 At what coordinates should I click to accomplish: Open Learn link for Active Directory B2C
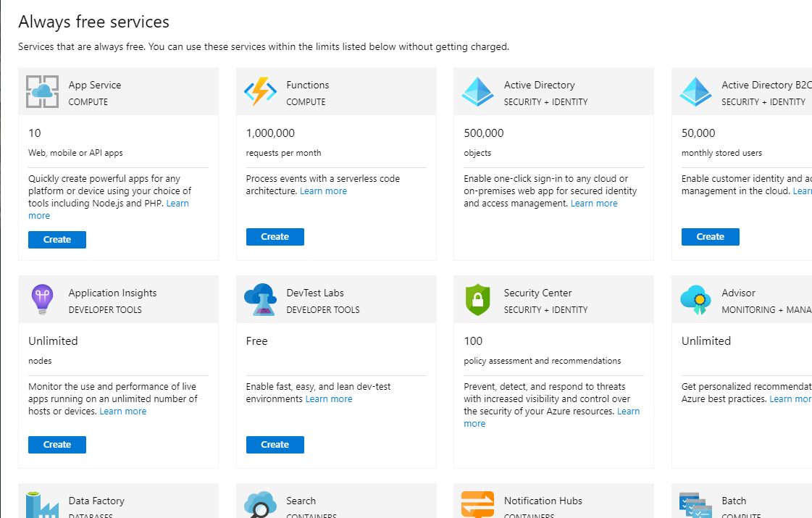pyautogui.click(x=802, y=191)
